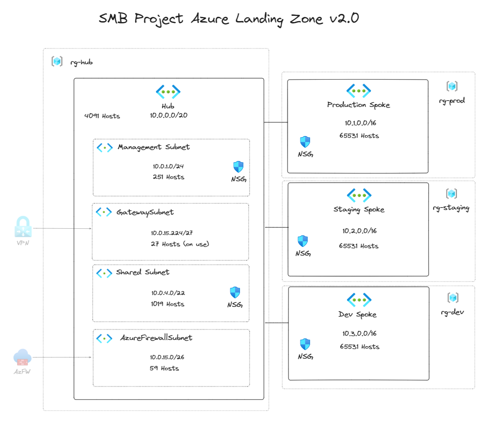Select the Staging Spoke network icon

point(359,195)
